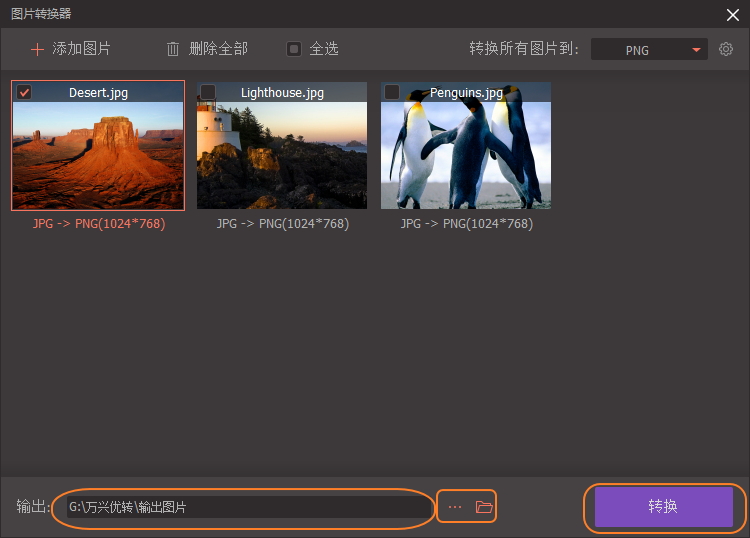The height and width of the screenshot is (538, 750).
Task: Click the purple 转换 button
Action: click(x=663, y=506)
